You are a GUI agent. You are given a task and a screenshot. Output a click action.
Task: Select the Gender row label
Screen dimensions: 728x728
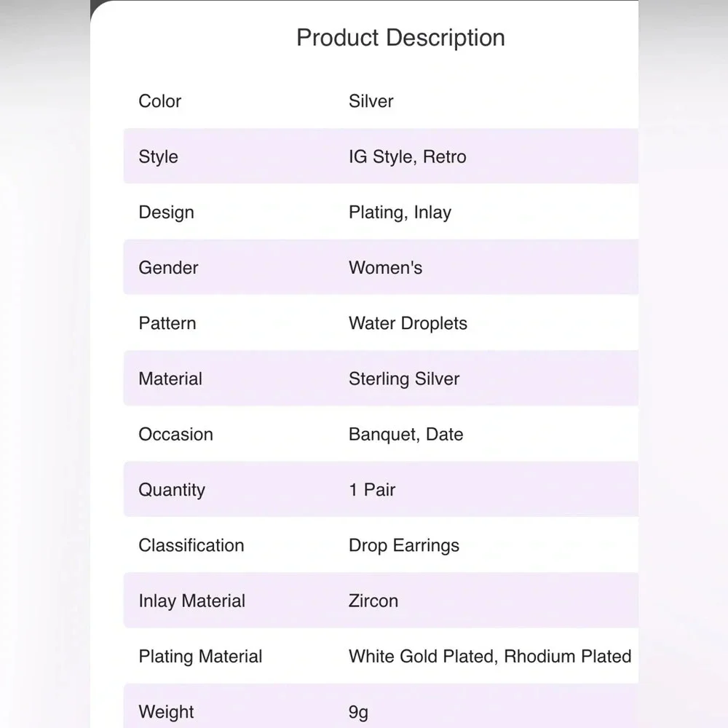coord(168,267)
